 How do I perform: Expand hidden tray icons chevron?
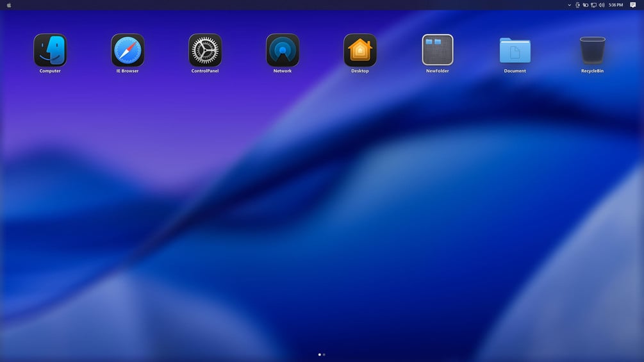(569, 5)
